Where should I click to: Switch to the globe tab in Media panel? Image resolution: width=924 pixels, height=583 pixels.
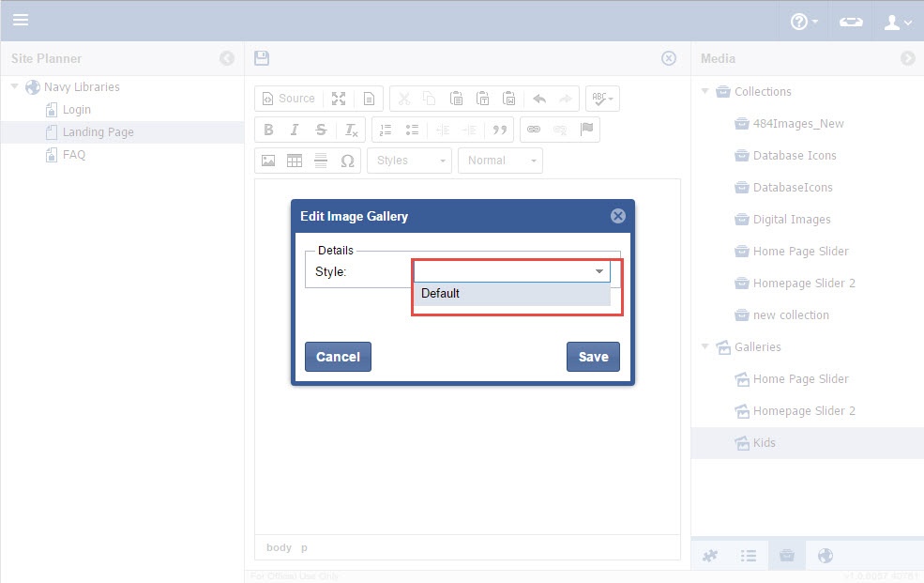coord(826,556)
